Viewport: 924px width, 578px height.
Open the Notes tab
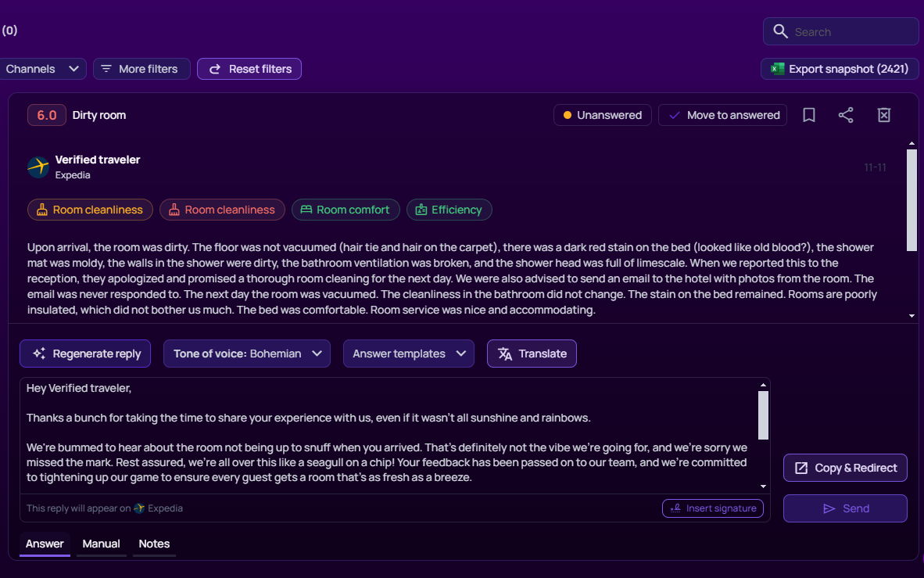point(154,544)
